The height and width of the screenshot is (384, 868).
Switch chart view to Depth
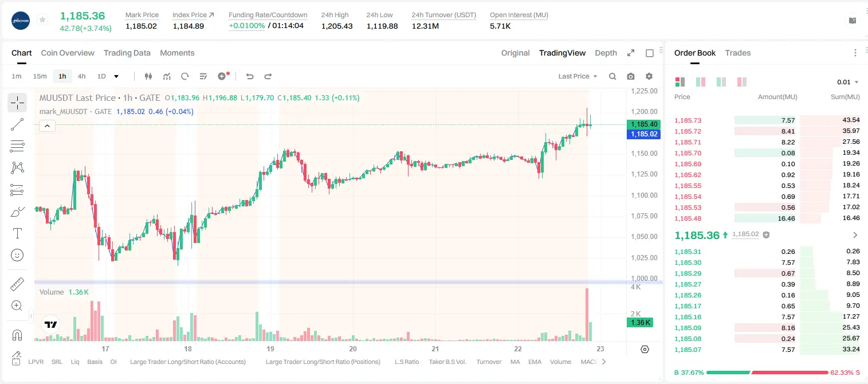(x=606, y=53)
